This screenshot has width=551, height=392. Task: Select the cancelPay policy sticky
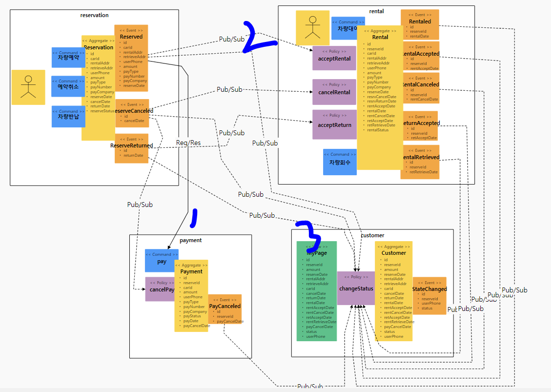(x=160, y=289)
